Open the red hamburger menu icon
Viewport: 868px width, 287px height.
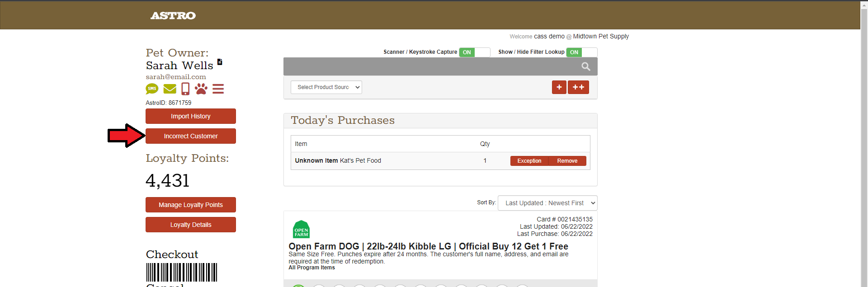click(x=218, y=89)
